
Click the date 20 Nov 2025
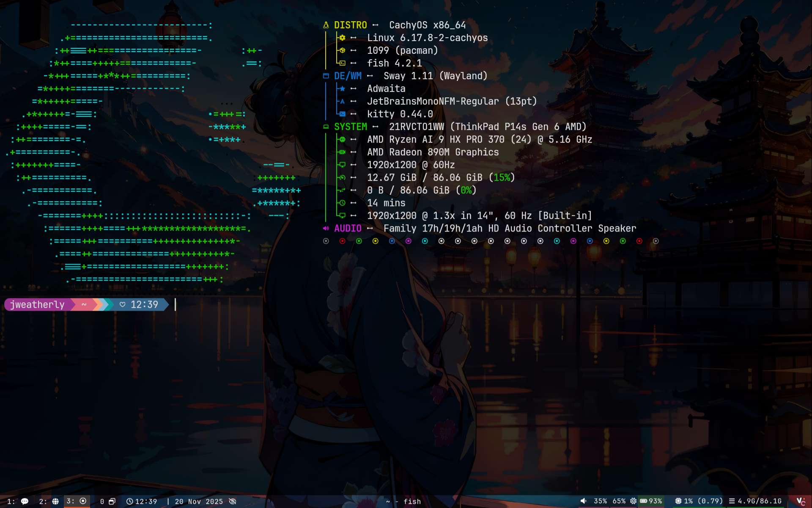(199, 501)
